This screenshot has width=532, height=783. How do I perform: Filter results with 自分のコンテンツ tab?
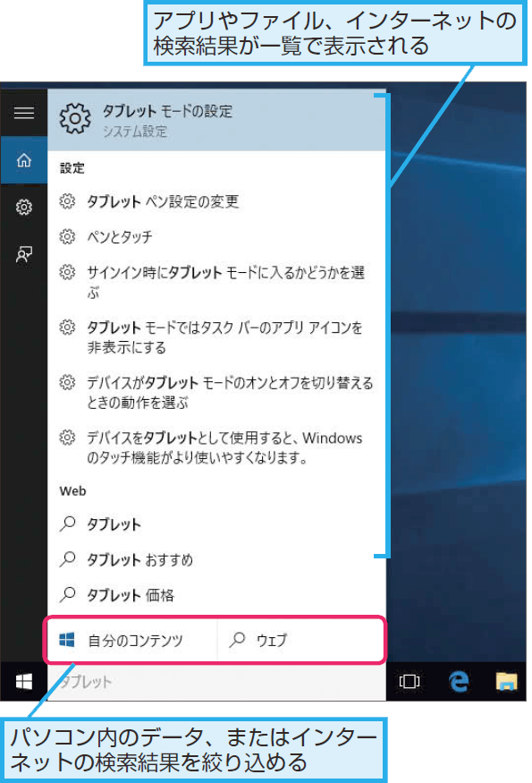pyautogui.click(x=132, y=640)
